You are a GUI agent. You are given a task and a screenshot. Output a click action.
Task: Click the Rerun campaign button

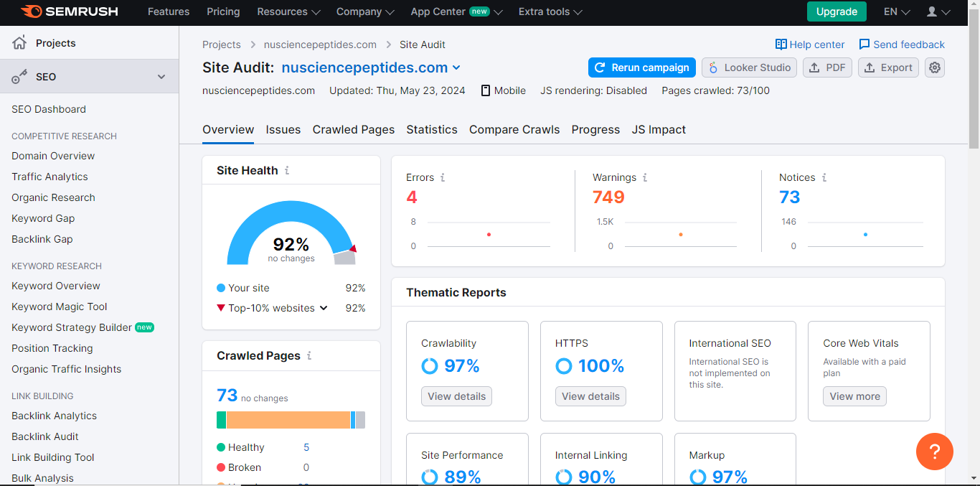[642, 67]
